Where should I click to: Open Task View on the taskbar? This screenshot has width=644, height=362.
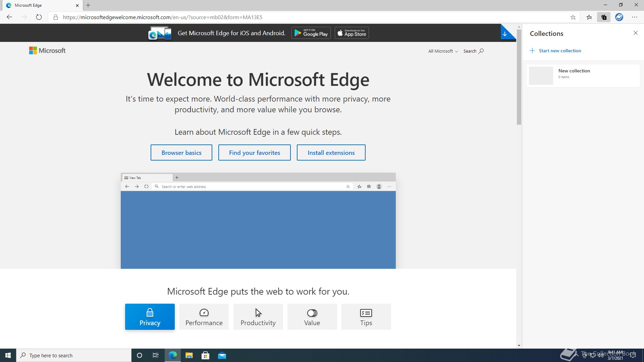click(156, 355)
